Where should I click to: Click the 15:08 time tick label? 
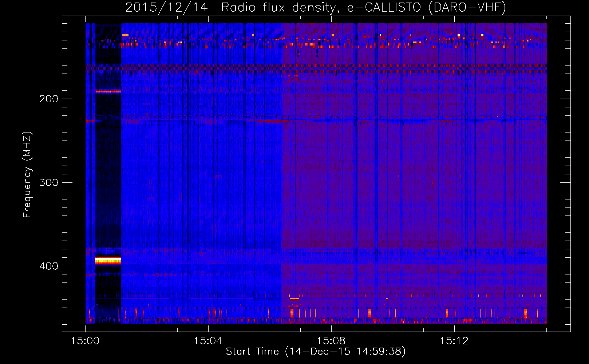[x=331, y=341]
